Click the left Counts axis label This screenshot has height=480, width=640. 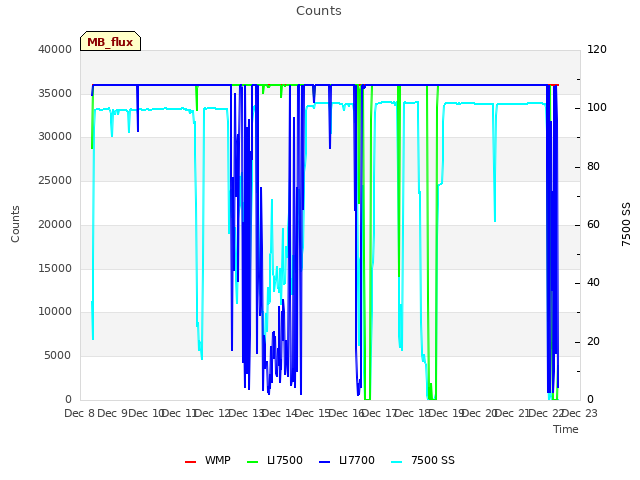coord(15,224)
